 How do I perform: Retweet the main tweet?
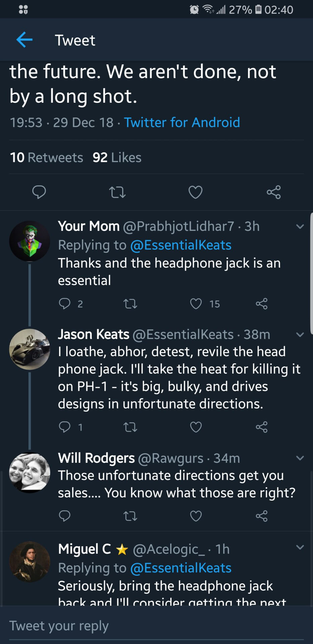point(117,192)
